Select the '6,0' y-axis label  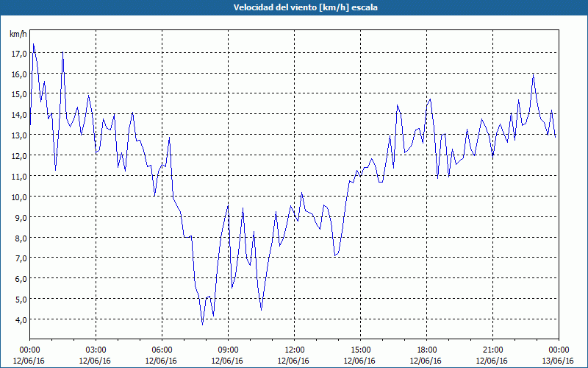tap(21, 279)
